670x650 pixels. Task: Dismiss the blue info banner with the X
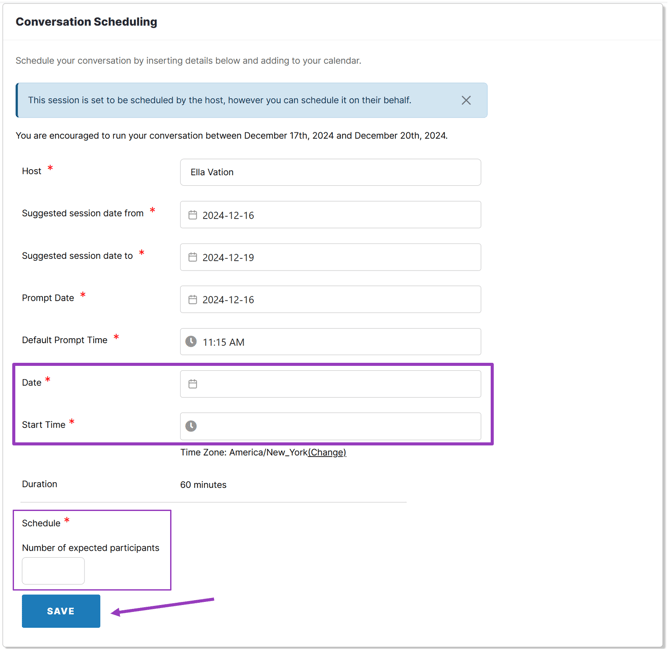[x=466, y=101]
